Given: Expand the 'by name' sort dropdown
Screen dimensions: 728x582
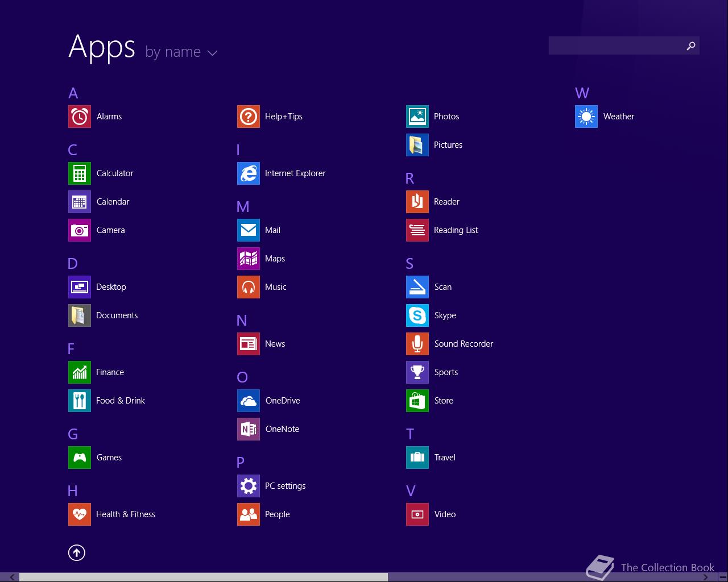Looking at the screenshot, I should pos(181,52).
